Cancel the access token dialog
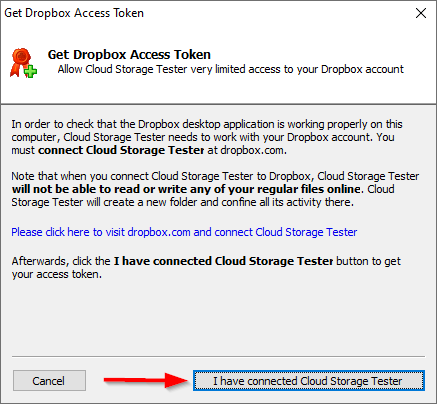 [x=49, y=380]
